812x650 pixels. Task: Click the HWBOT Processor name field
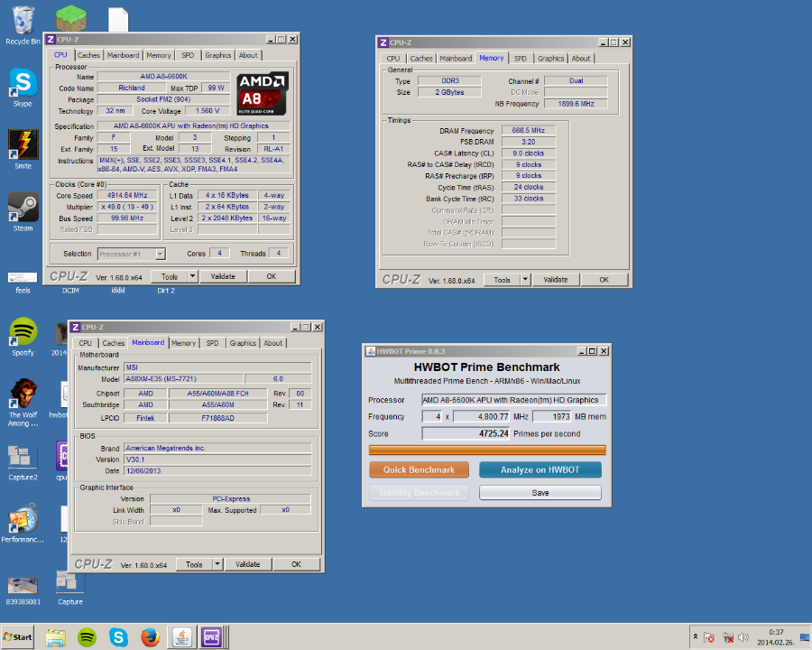[x=513, y=400]
